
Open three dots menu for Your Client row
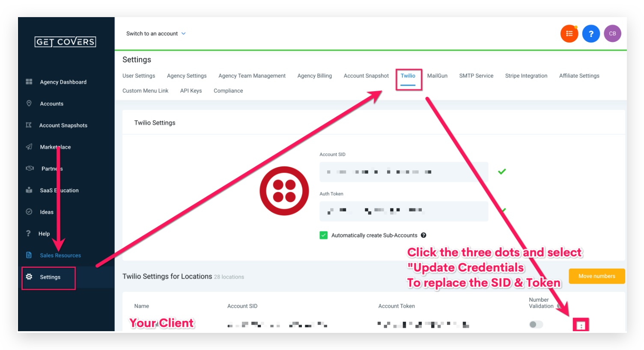(x=581, y=326)
